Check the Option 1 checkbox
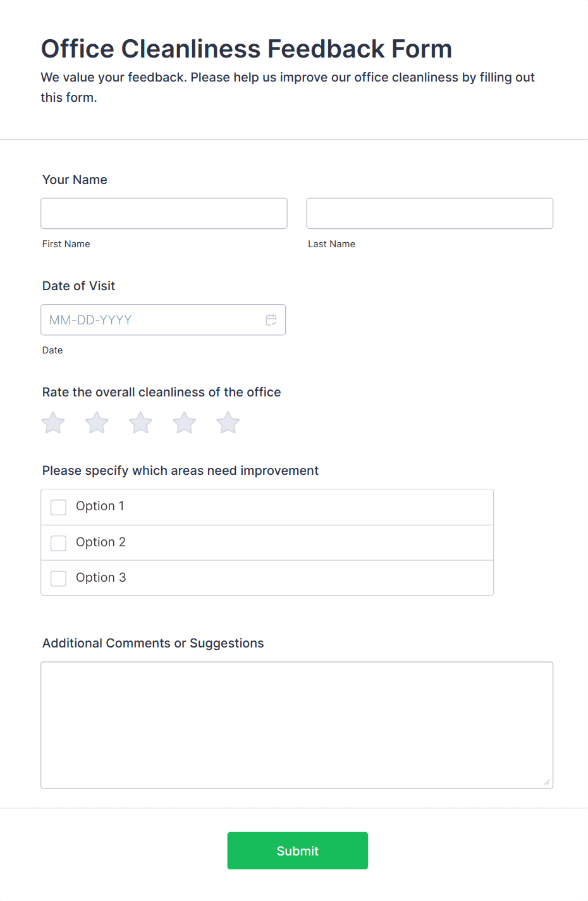Image resolution: width=588 pixels, height=901 pixels. [58, 507]
